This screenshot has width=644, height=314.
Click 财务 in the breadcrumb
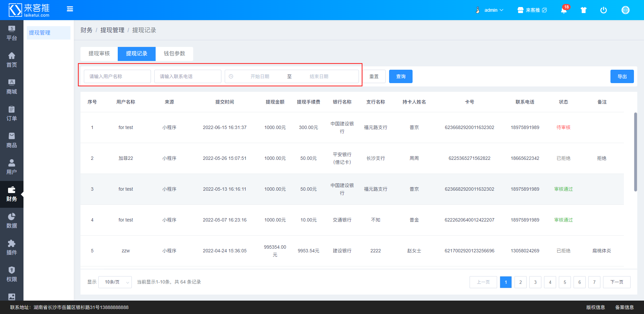[87, 30]
